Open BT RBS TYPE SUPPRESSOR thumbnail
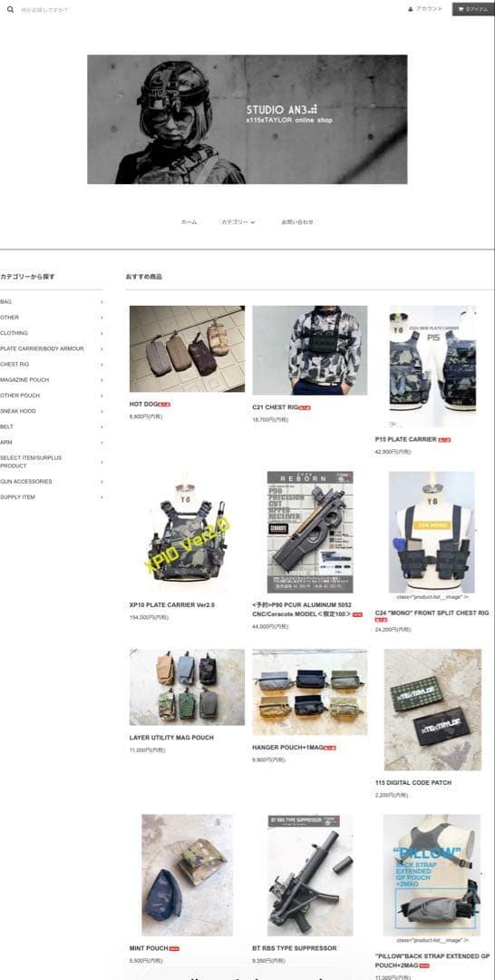 [310, 875]
